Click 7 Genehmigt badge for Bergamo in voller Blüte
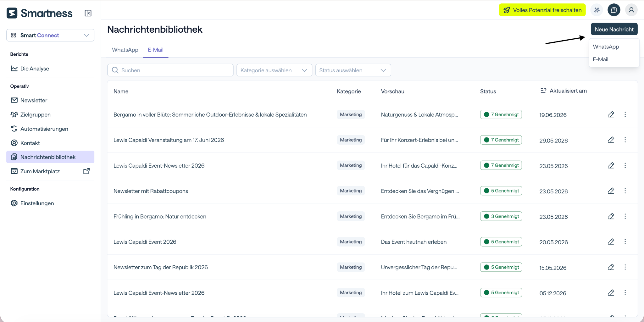 pyautogui.click(x=501, y=114)
